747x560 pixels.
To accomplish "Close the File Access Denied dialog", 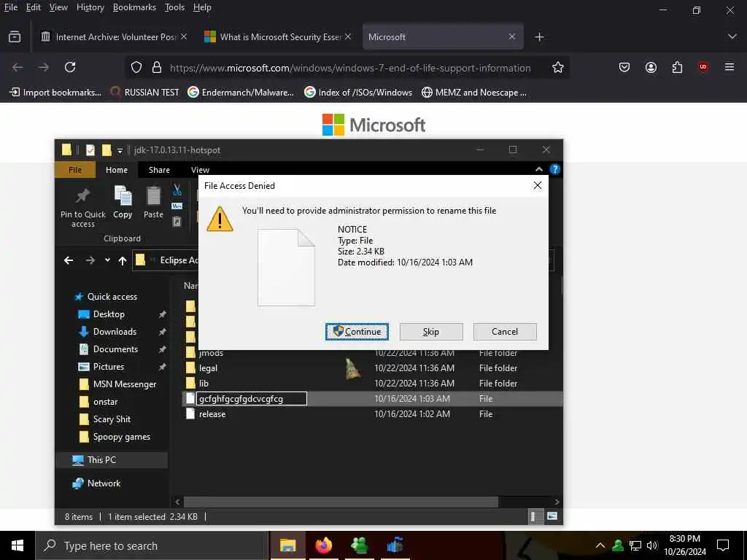I will click(538, 185).
